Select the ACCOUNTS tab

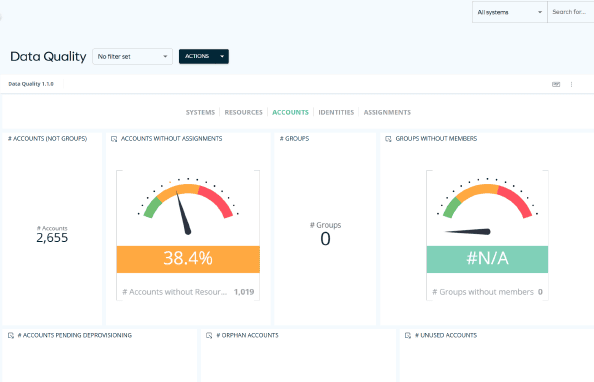point(290,112)
